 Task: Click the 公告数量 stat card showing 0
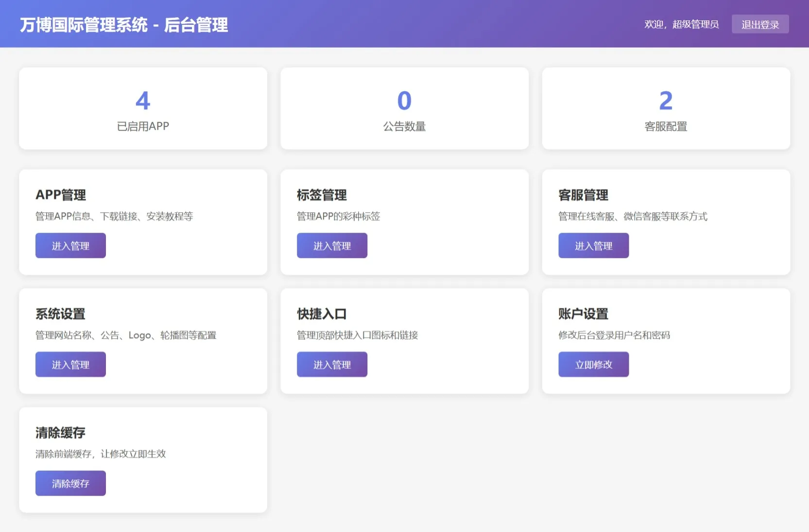(404, 108)
